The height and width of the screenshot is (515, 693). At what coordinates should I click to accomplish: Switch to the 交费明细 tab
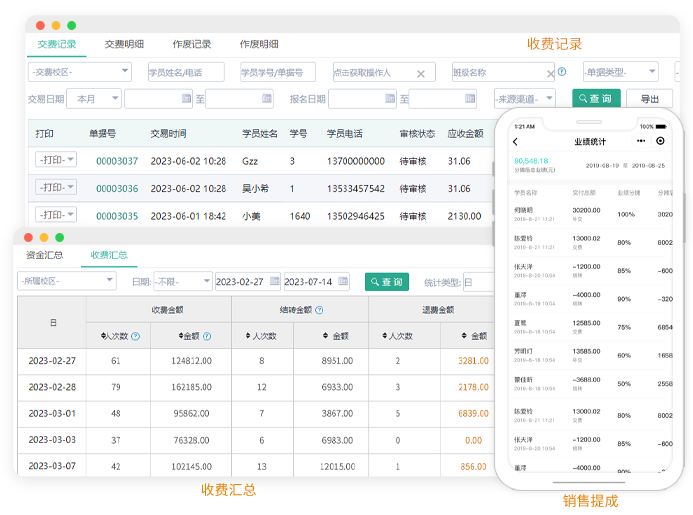[124, 44]
